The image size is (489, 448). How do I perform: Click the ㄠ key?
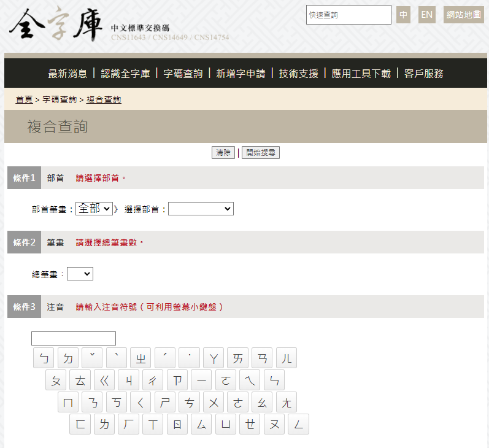[262, 402]
